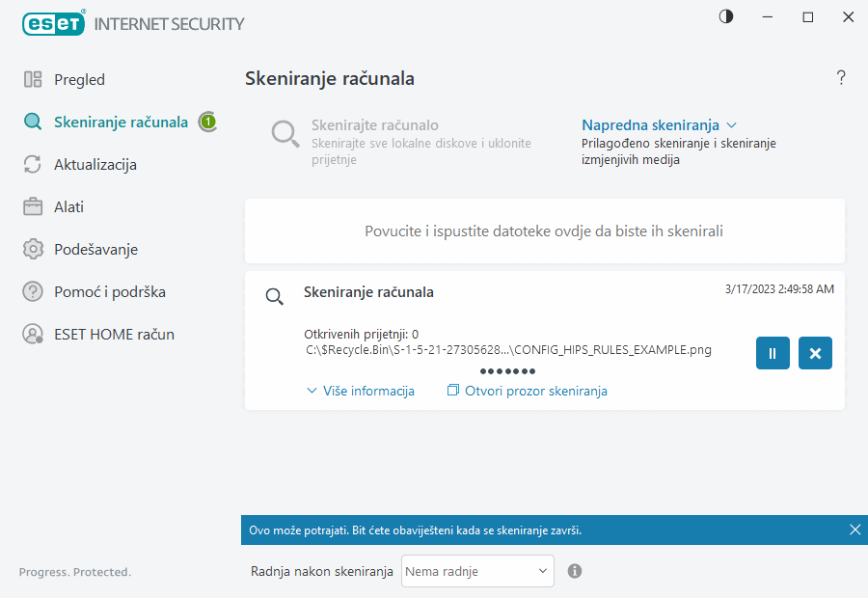The height and width of the screenshot is (598, 868).
Task: Click the ESET HOME račun icon
Action: (x=32, y=334)
